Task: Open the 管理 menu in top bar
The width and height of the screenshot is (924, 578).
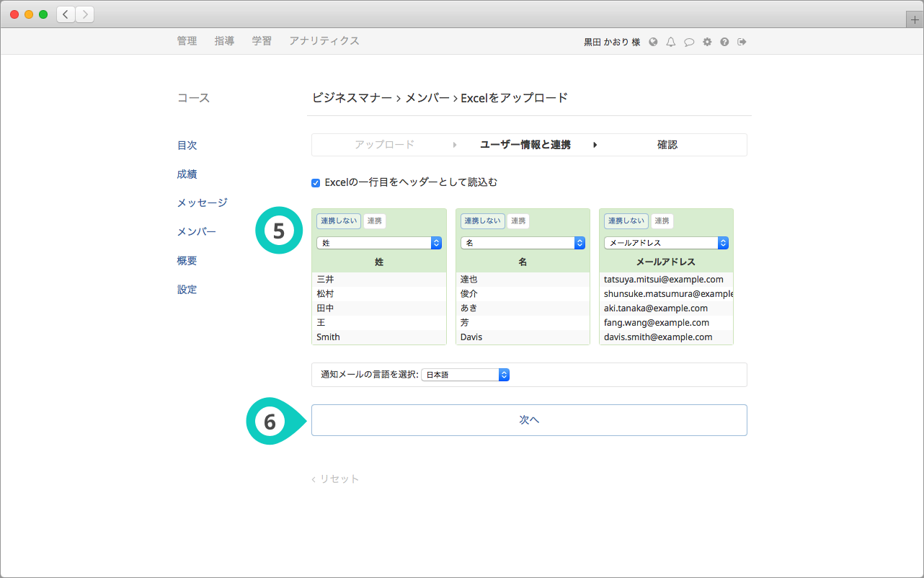Action: click(187, 41)
